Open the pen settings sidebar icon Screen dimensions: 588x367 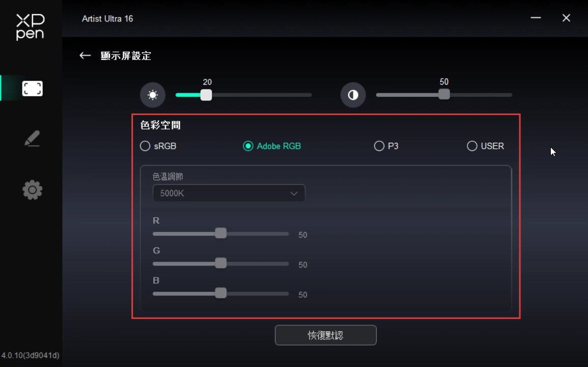(x=32, y=138)
